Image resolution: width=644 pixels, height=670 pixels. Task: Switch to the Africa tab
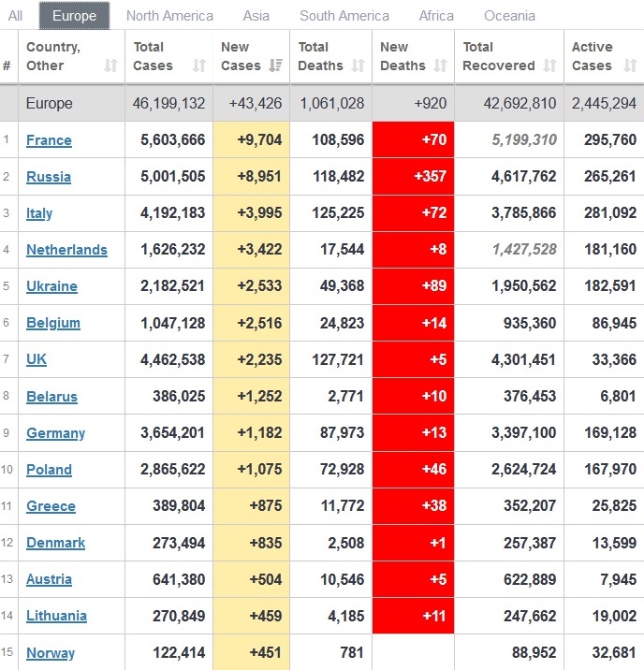[x=436, y=16]
